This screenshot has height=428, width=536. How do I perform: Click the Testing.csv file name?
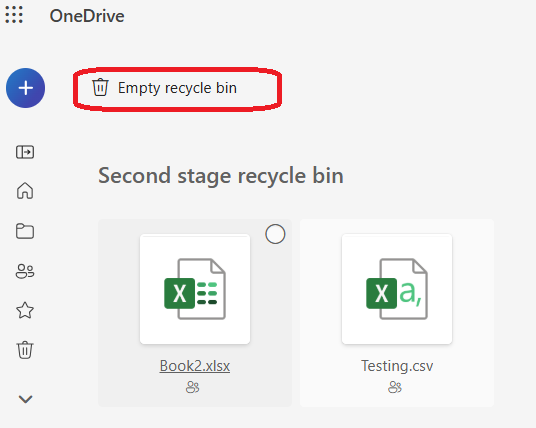397,366
